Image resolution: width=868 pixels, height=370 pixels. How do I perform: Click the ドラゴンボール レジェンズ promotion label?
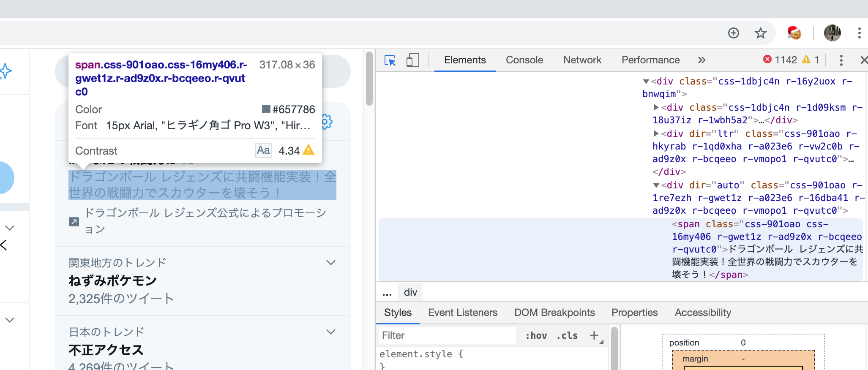click(x=205, y=221)
